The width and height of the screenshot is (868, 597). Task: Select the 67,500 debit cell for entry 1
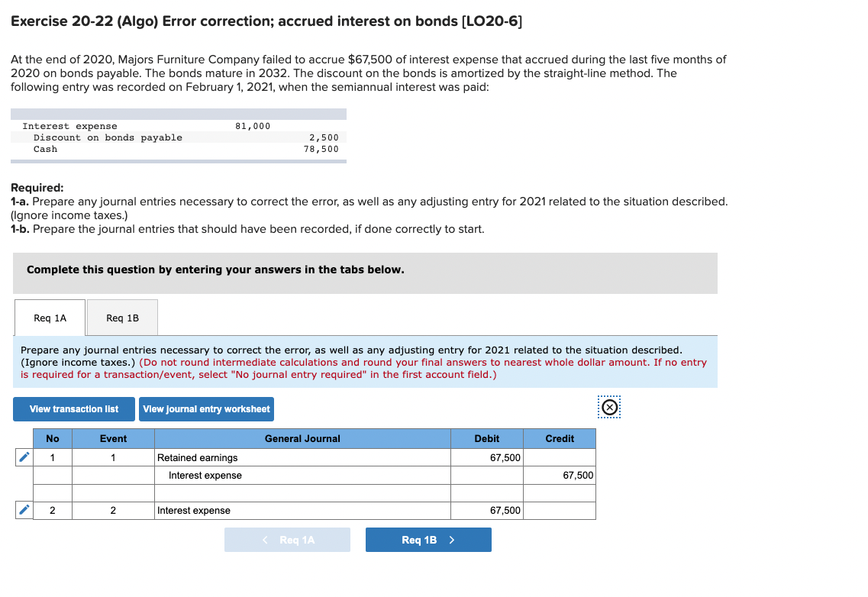(x=487, y=457)
